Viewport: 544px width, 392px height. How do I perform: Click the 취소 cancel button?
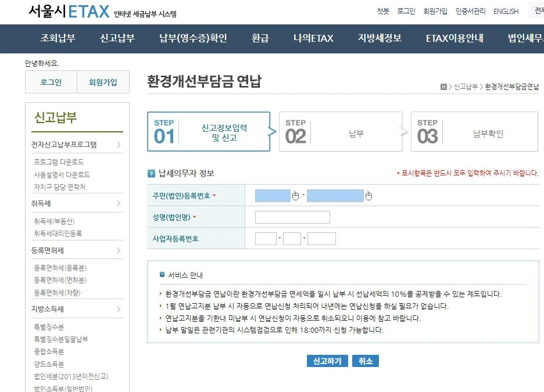[366, 361]
